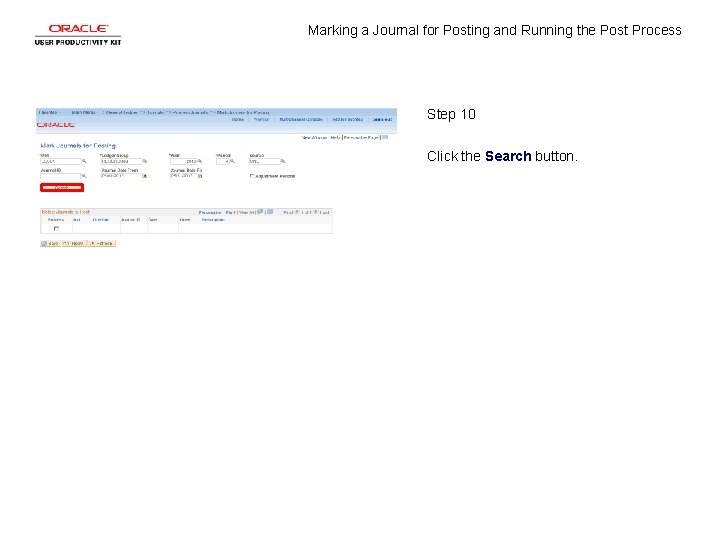
Task: Click the grid View All link
Action: 247,212
